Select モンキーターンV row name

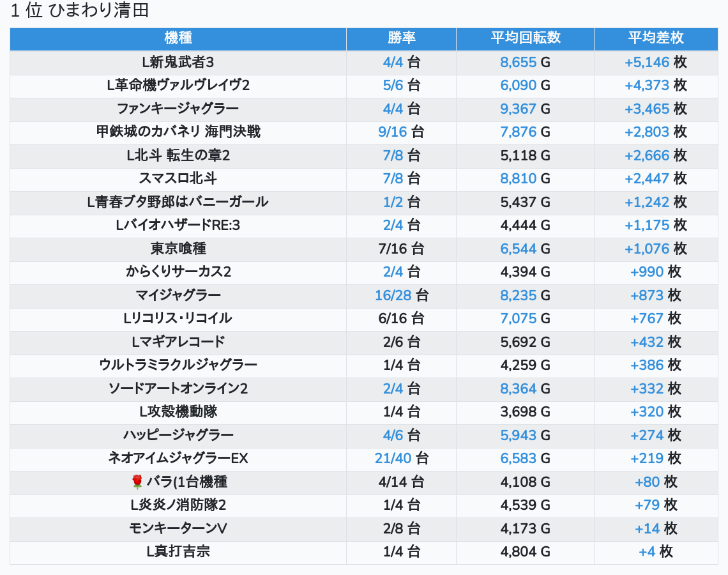[x=178, y=528]
